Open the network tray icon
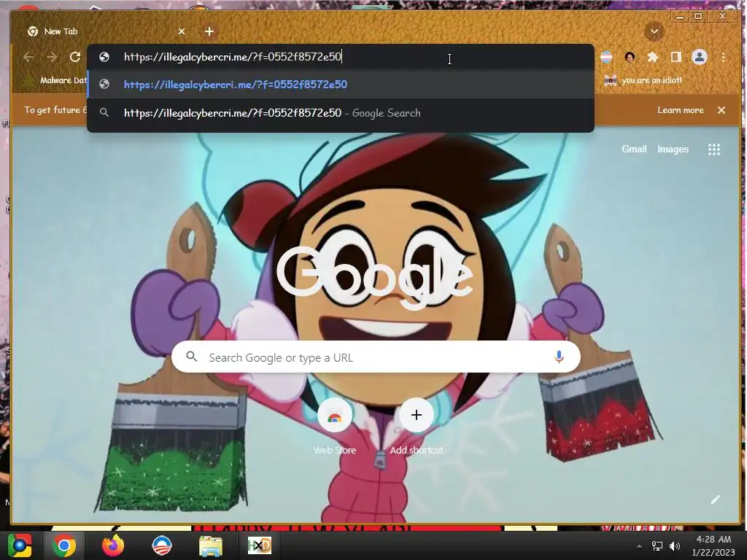This screenshot has width=747, height=560. (x=657, y=545)
